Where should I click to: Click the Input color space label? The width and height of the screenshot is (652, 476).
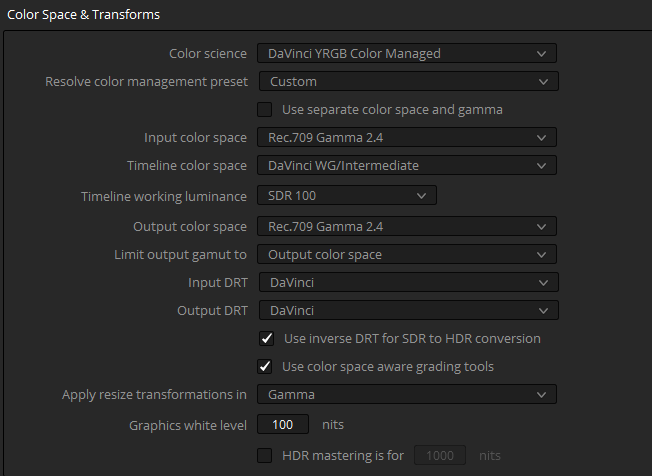(195, 138)
